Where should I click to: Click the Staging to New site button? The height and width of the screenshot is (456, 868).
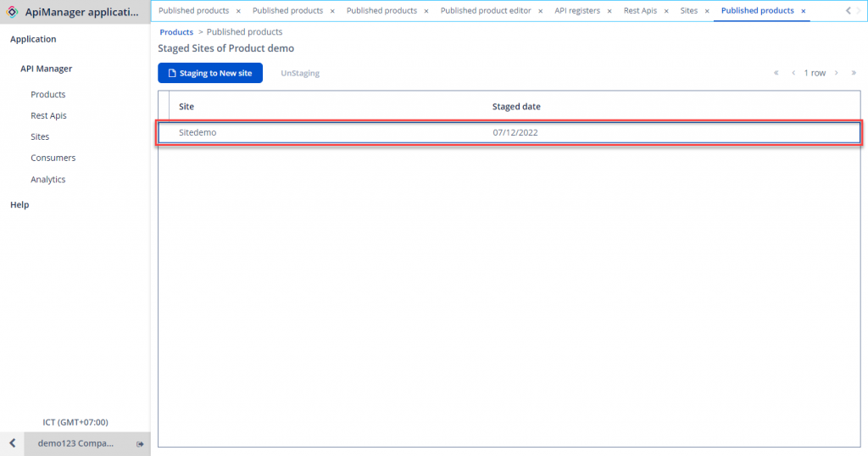[x=210, y=73]
